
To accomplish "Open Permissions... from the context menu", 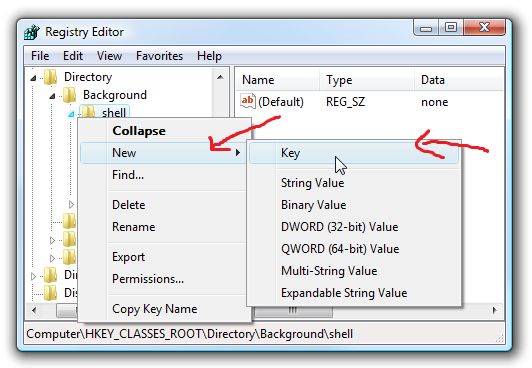I will pyautogui.click(x=165, y=279).
